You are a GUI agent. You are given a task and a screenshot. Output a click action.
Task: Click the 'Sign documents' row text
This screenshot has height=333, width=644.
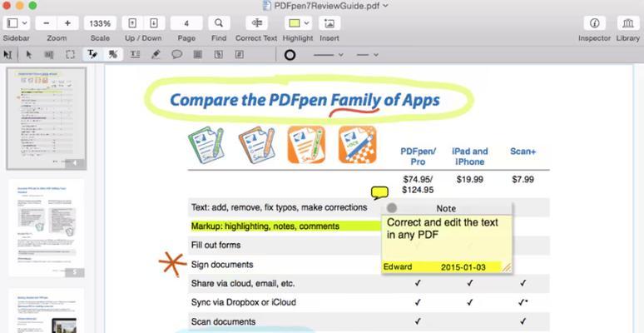pos(222,265)
